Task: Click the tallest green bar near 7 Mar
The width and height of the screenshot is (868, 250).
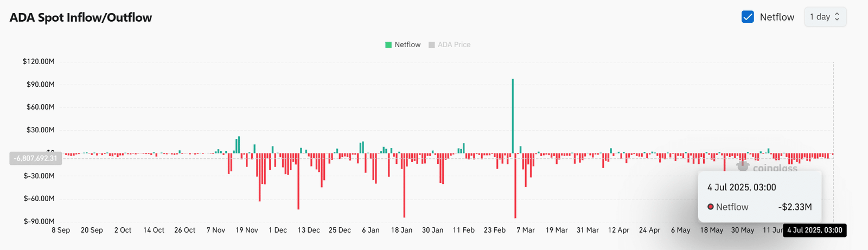Action: 513,116
